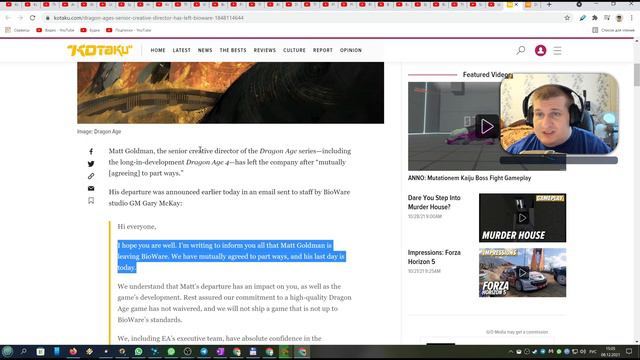Screen dimensions: 640x360
Task: Open the OPINION nav section
Action: [351, 50]
